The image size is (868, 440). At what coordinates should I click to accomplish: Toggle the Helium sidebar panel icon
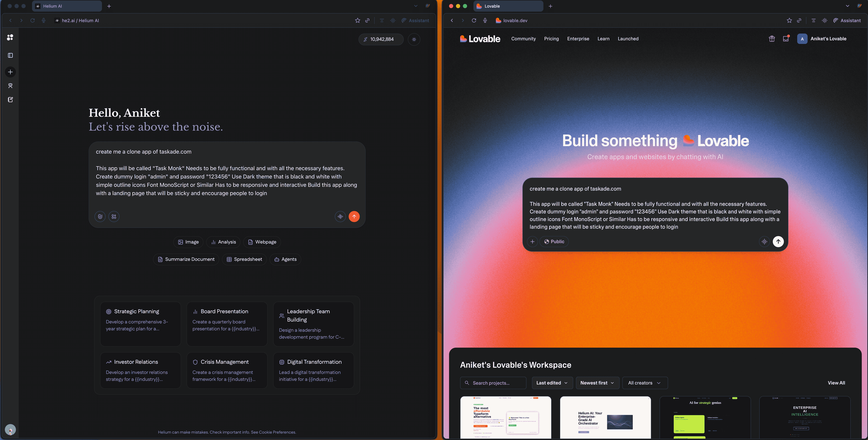(10, 55)
